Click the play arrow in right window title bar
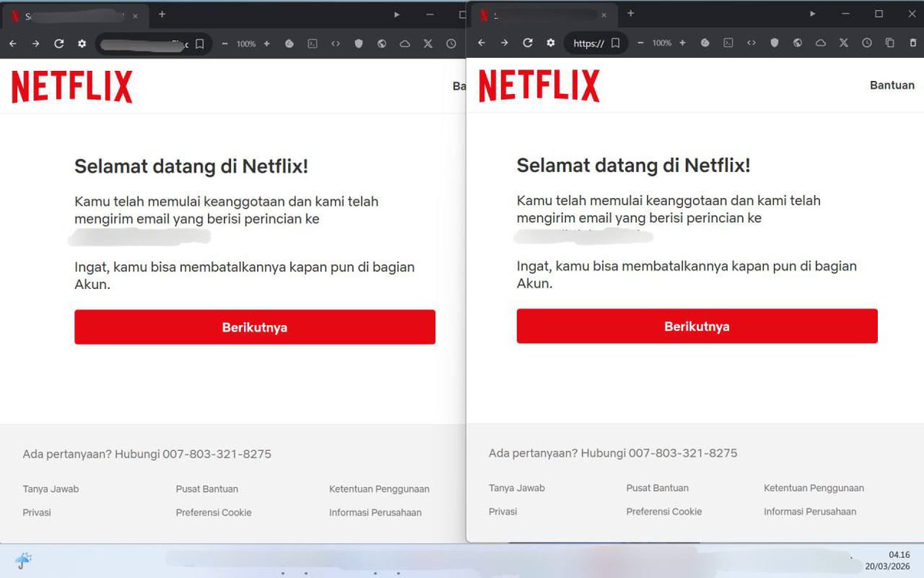924x578 pixels. click(812, 14)
